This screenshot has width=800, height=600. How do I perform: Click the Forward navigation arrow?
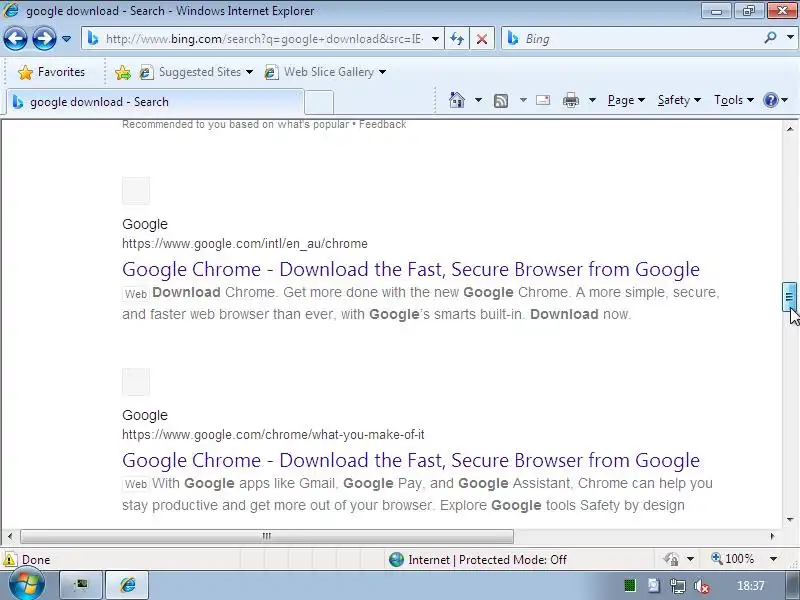coord(44,38)
